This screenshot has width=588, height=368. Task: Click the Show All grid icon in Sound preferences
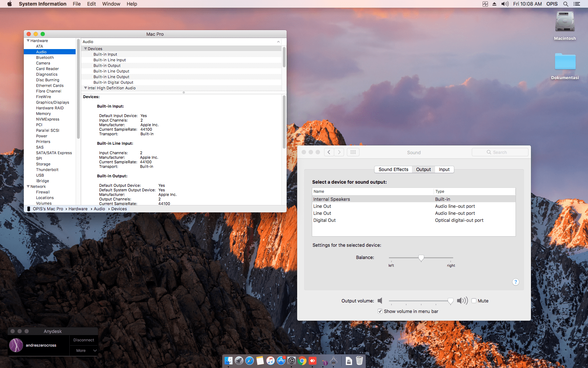coord(353,152)
